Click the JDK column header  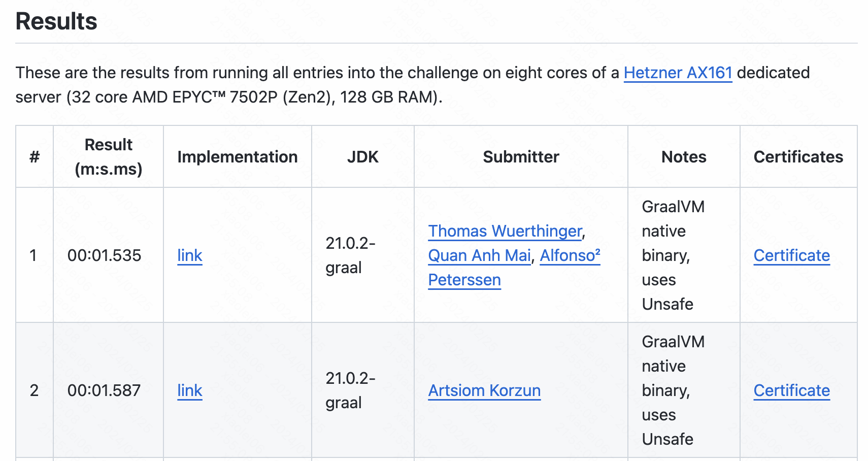(363, 157)
